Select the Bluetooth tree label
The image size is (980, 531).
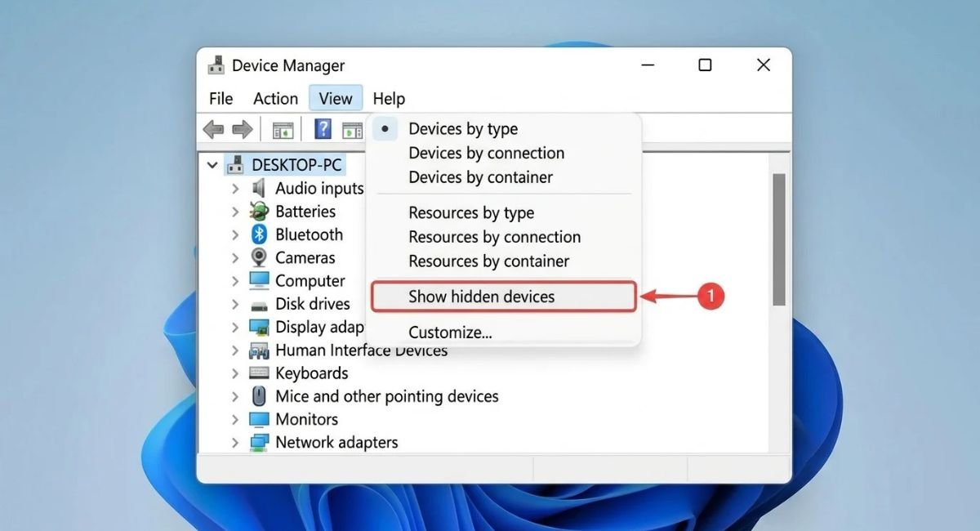coord(309,234)
